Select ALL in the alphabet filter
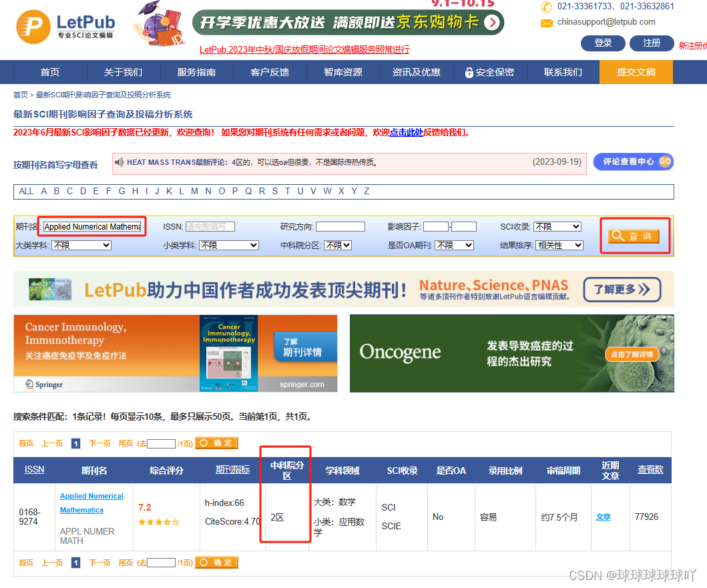Viewport: 707px width, 588px height. pos(26,191)
